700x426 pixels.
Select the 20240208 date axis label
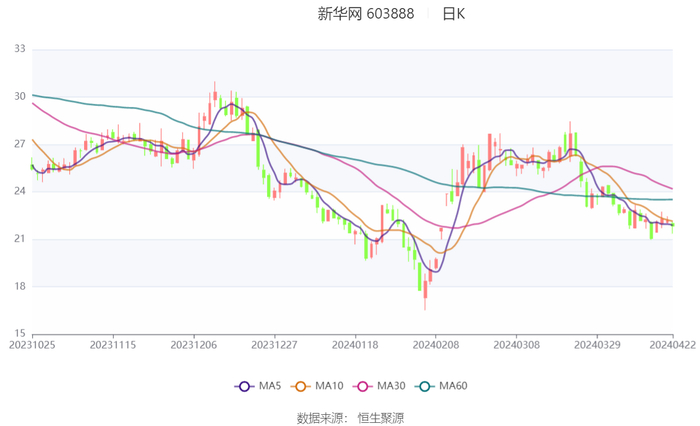(435, 344)
